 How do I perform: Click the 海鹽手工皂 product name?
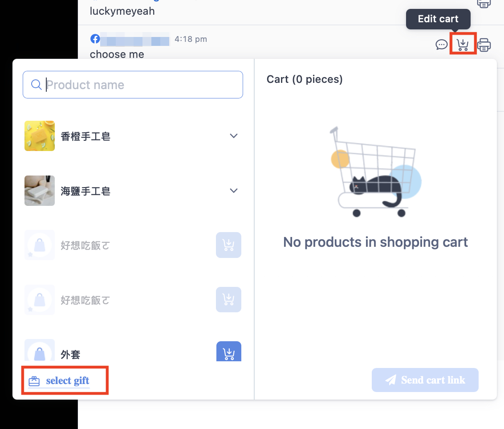(85, 191)
